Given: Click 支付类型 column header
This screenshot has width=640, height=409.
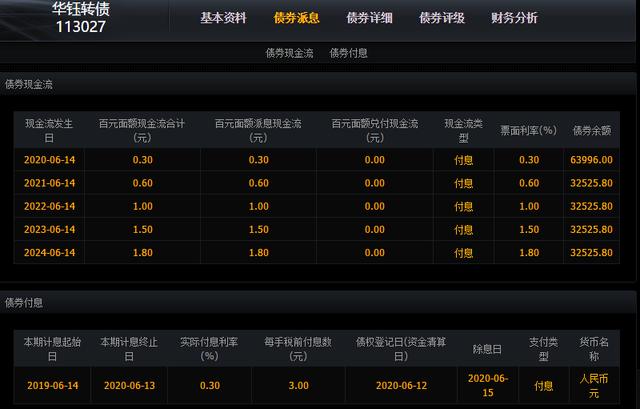Looking at the screenshot, I should (543, 349).
